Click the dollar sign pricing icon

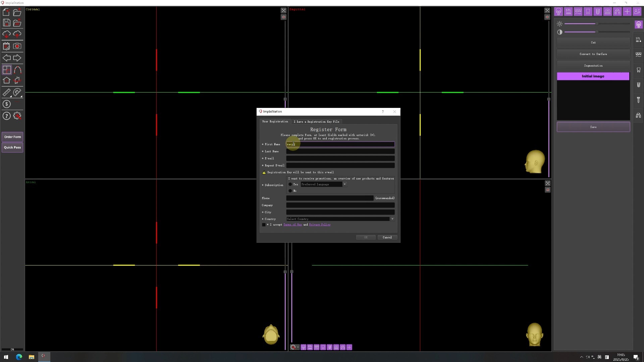click(6, 104)
